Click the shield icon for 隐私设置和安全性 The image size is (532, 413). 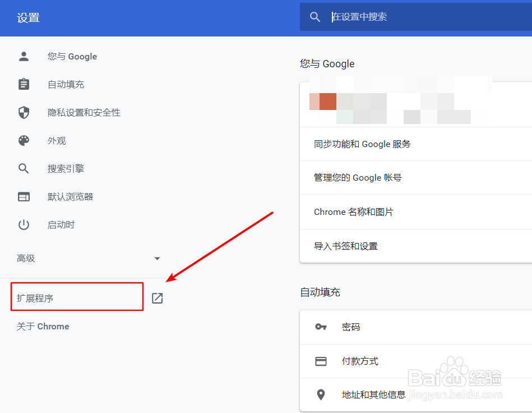pos(24,112)
